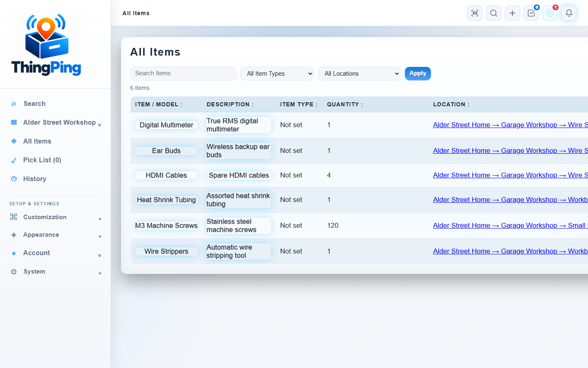The width and height of the screenshot is (588, 368).
Task: Open the Heat Shrink Tubing location link
Action: pos(510,200)
